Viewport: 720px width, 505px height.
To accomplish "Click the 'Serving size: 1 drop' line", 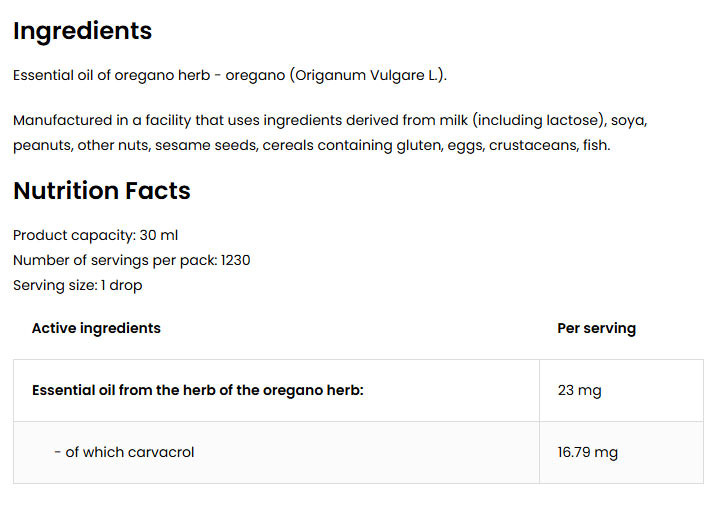I will pos(77,285).
